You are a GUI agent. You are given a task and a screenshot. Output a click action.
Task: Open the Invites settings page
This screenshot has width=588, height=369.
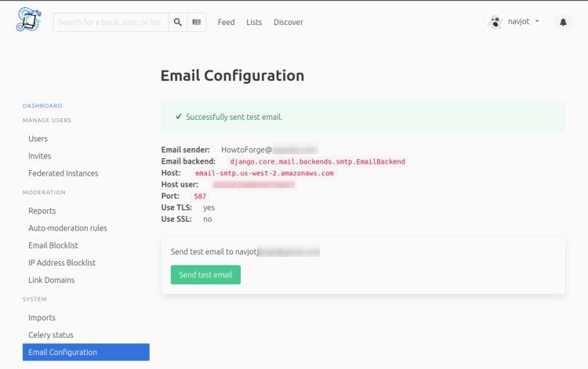[40, 156]
